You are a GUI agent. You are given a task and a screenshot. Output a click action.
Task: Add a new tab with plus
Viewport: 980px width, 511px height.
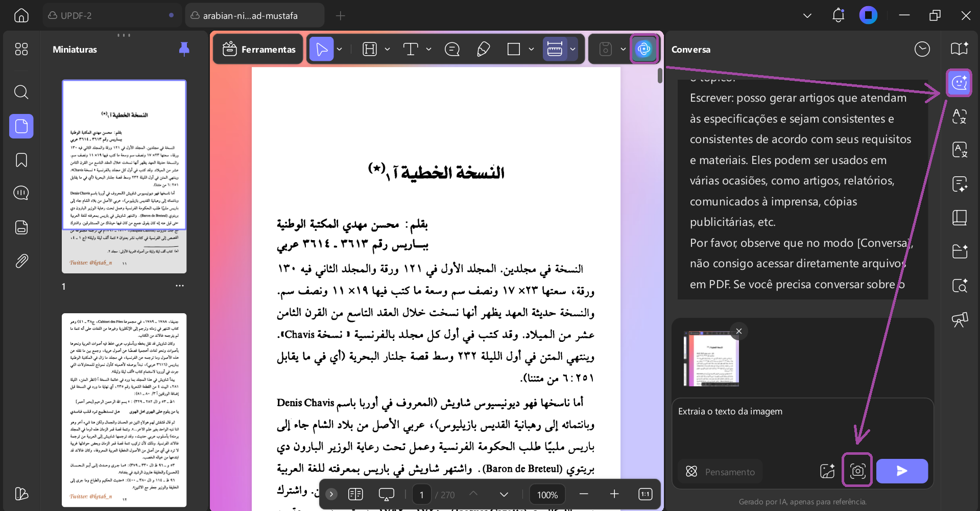click(x=341, y=16)
